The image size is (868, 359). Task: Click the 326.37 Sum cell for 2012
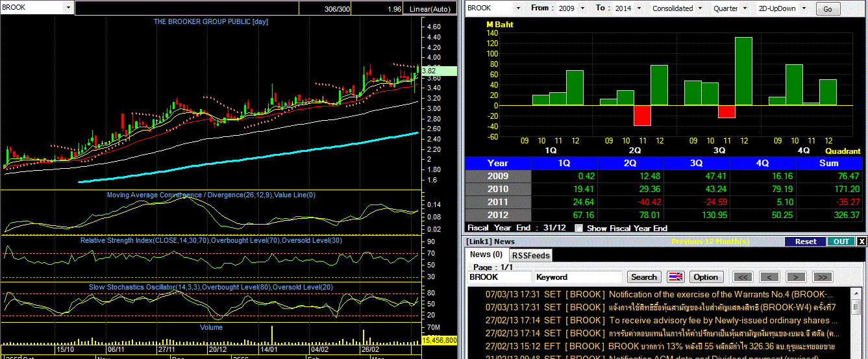829,215
